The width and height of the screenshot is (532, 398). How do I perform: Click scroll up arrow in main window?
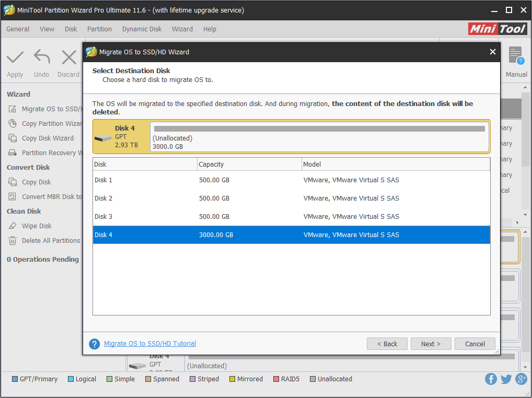[525, 87]
